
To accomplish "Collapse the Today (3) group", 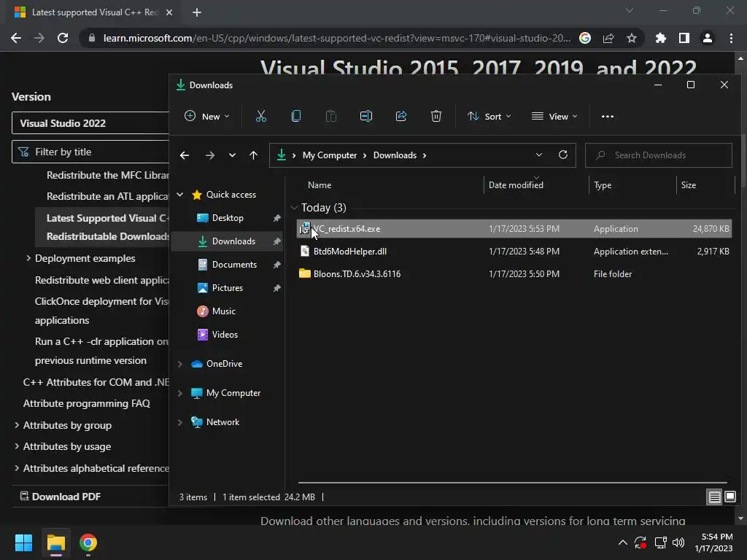I will [294, 208].
